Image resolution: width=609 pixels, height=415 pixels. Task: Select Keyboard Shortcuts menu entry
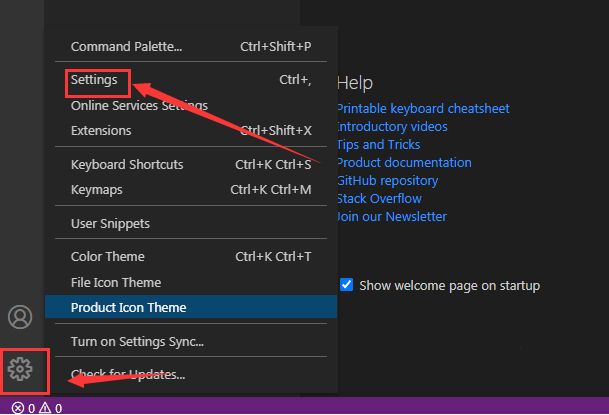click(x=127, y=164)
